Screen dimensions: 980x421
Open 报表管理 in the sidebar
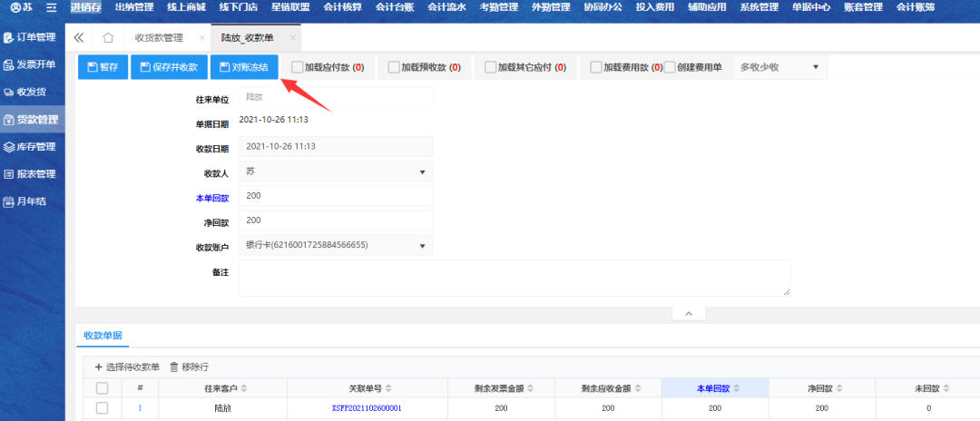pos(31,174)
